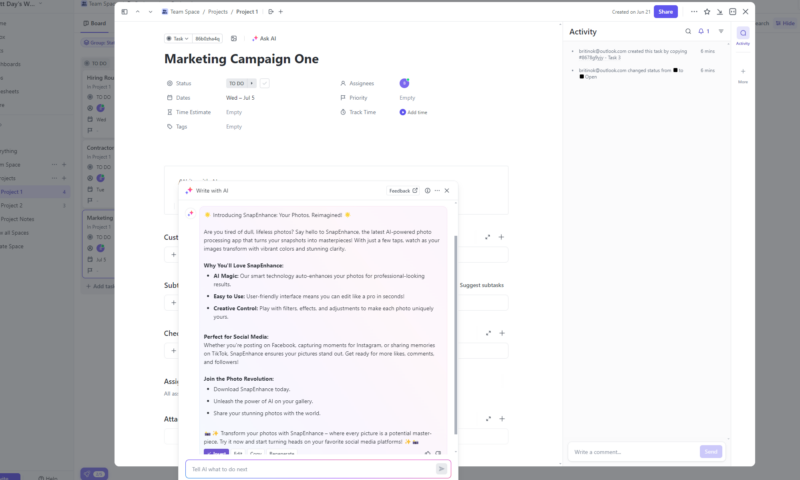Click the AI prompt send arrow
800x480 pixels.
pos(442,469)
